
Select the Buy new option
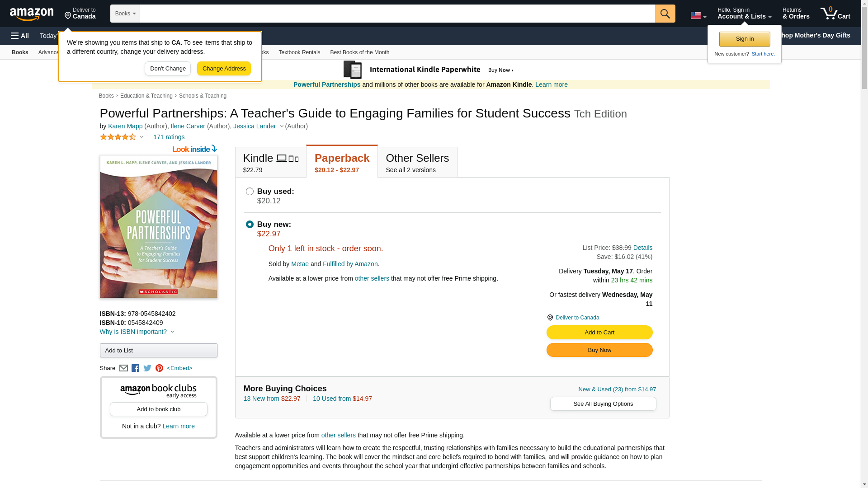[250, 225]
